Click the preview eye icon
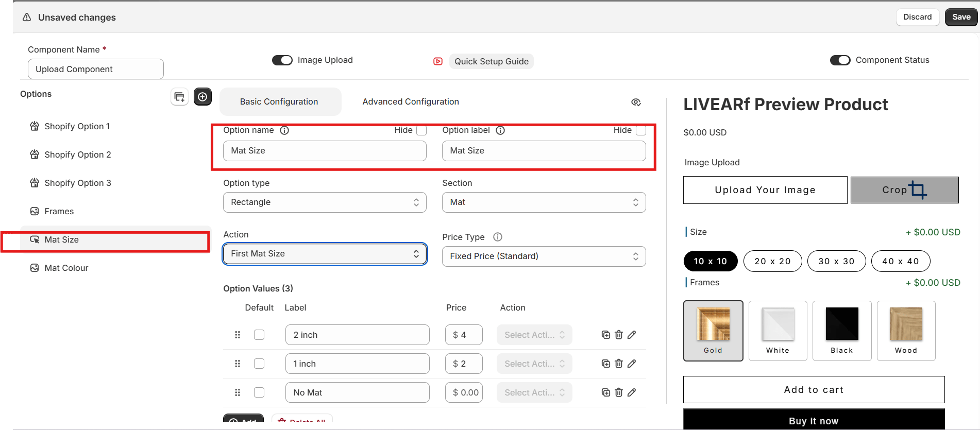This screenshot has width=980, height=430. click(636, 102)
